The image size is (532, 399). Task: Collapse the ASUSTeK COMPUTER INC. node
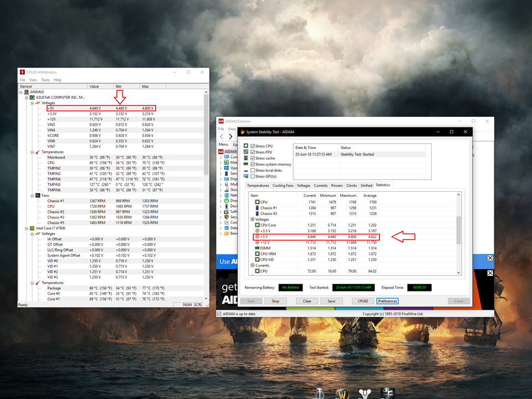27,98
